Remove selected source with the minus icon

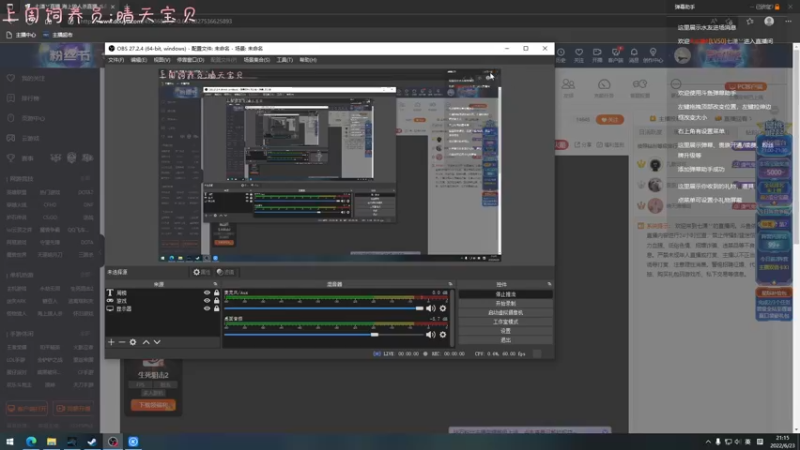(122, 342)
